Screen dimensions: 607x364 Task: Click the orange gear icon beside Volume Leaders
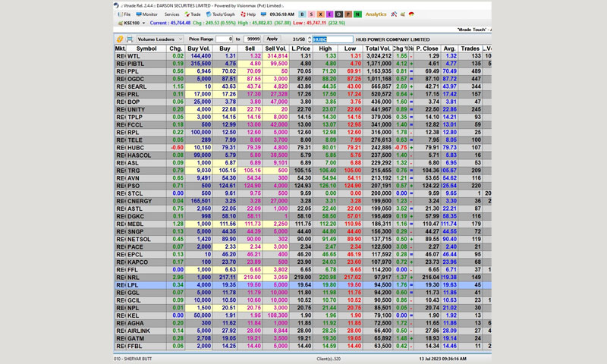[120, 39]
